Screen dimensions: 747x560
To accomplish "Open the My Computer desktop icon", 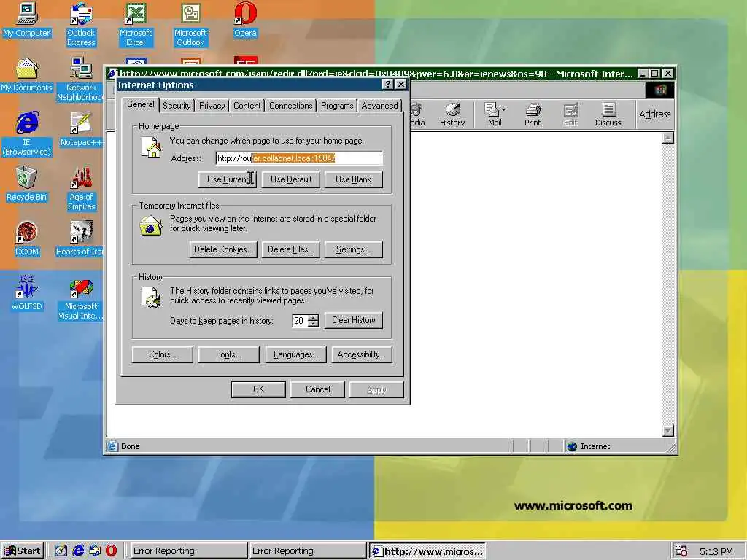I will coord(27,20).
